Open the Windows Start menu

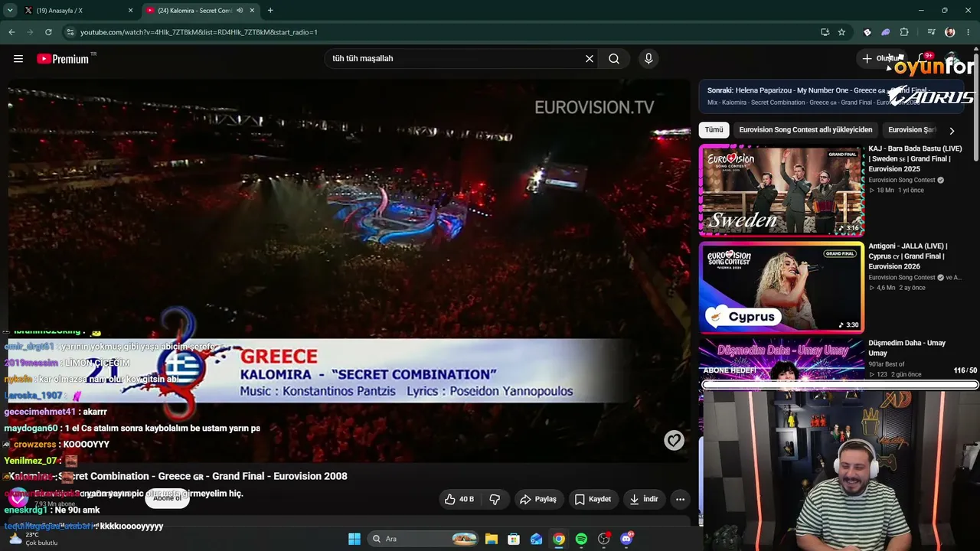[354, 540]
